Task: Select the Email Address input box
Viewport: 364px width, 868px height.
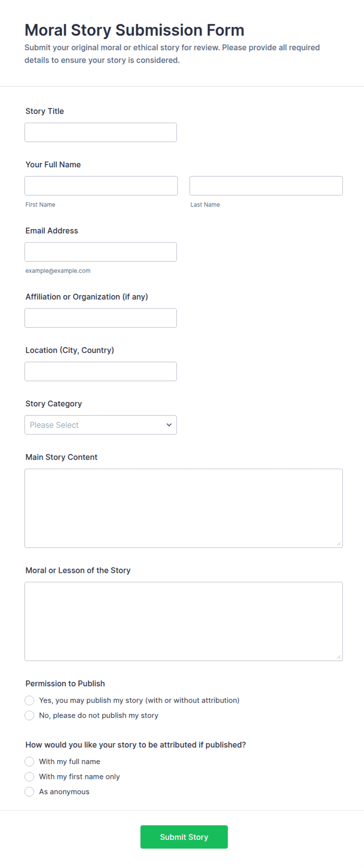Action: [101, 252]
